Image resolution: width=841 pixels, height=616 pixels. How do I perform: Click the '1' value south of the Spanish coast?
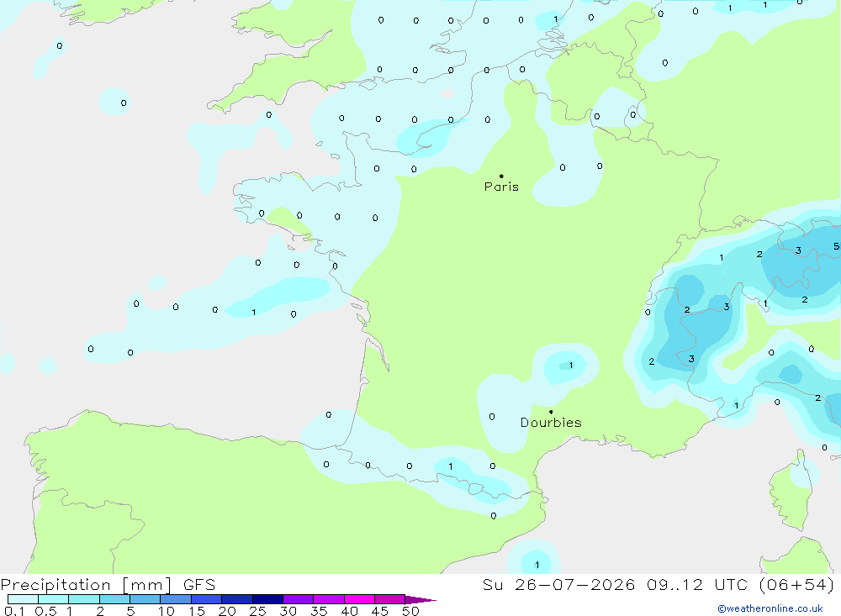tap(537, 565)
